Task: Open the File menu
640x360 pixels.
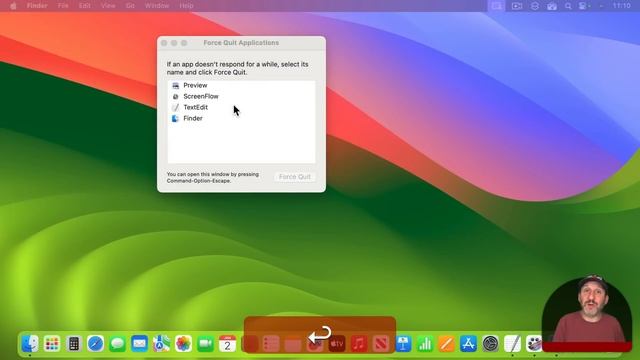Action: pyautogui.click(x=63, y=6)
